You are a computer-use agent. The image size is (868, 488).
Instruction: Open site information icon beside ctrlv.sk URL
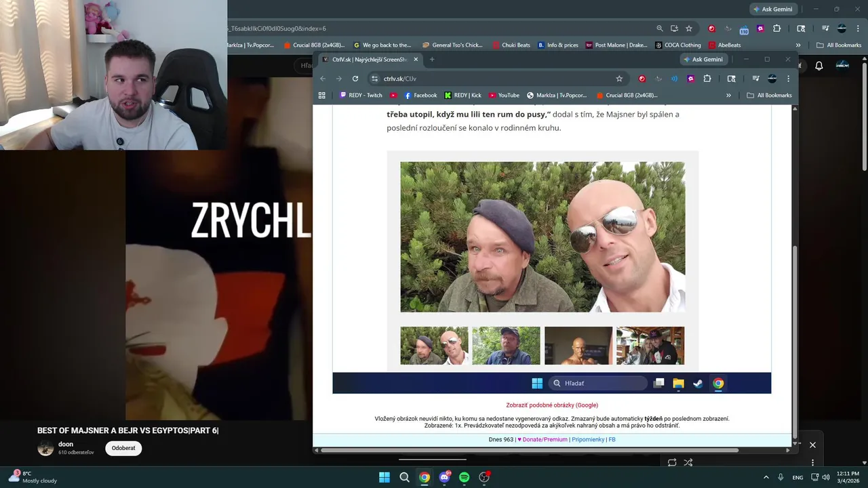click(x=374, y=79)
